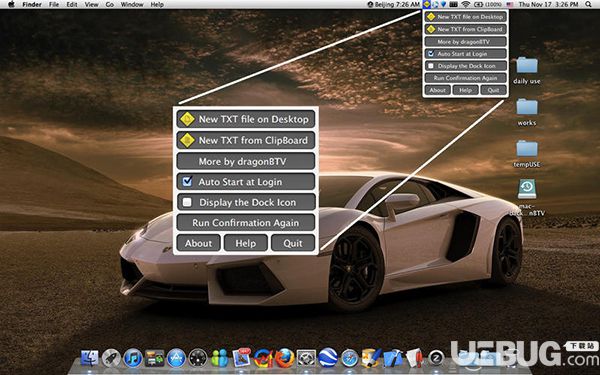The image size is (600, 375).
Task: Select the Time Machine-style desktop file icon
Action: 527,189
